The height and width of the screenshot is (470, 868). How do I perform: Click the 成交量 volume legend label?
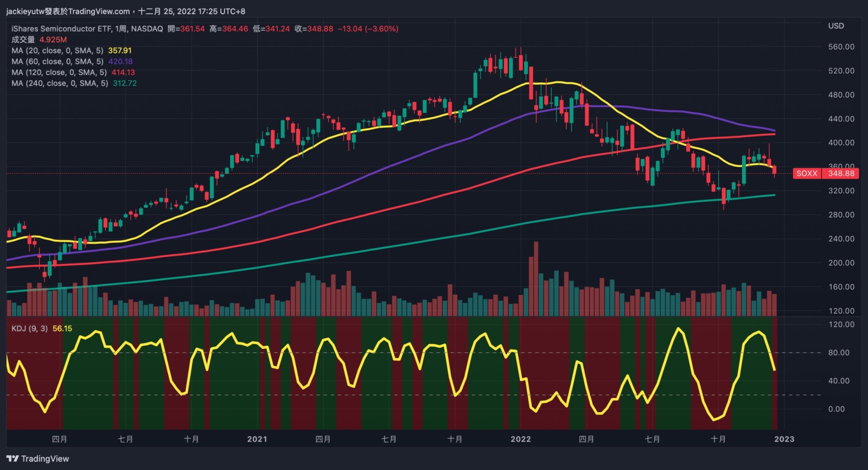click(23, 40)
